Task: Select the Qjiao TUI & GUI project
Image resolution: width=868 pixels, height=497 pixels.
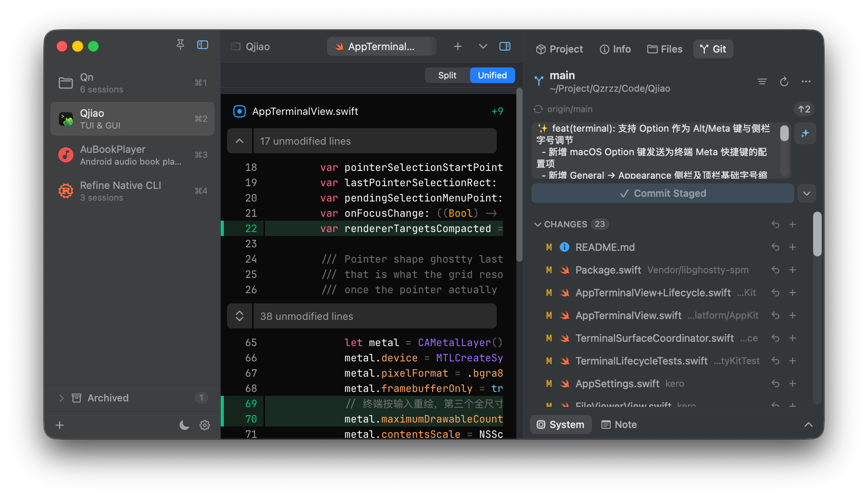Action: tap(133, 119)
